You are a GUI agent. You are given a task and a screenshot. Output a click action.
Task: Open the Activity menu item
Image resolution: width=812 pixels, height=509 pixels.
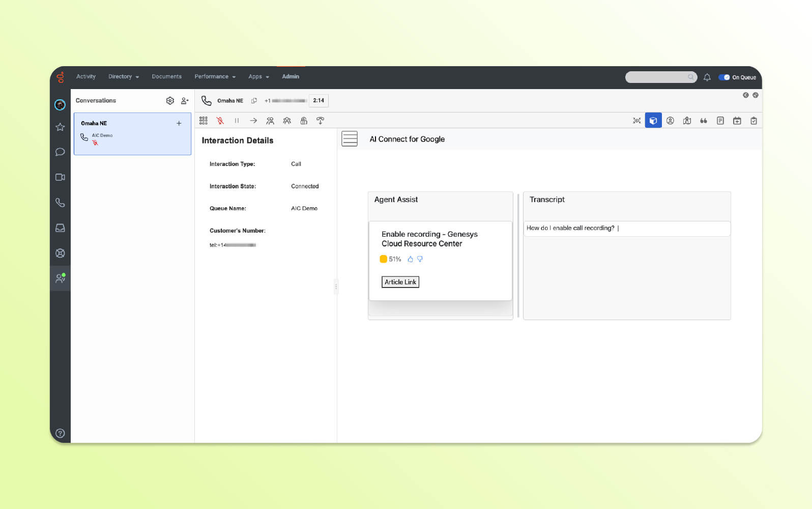86,77
